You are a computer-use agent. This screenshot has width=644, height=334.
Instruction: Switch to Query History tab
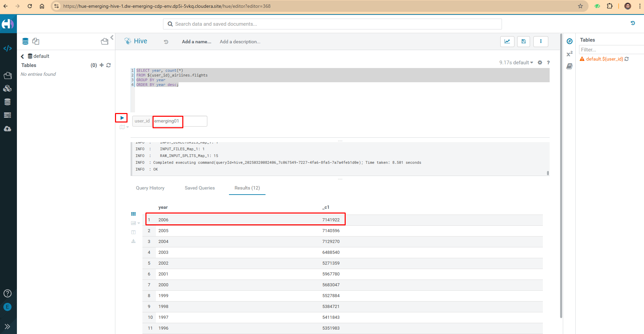(150, 188)
